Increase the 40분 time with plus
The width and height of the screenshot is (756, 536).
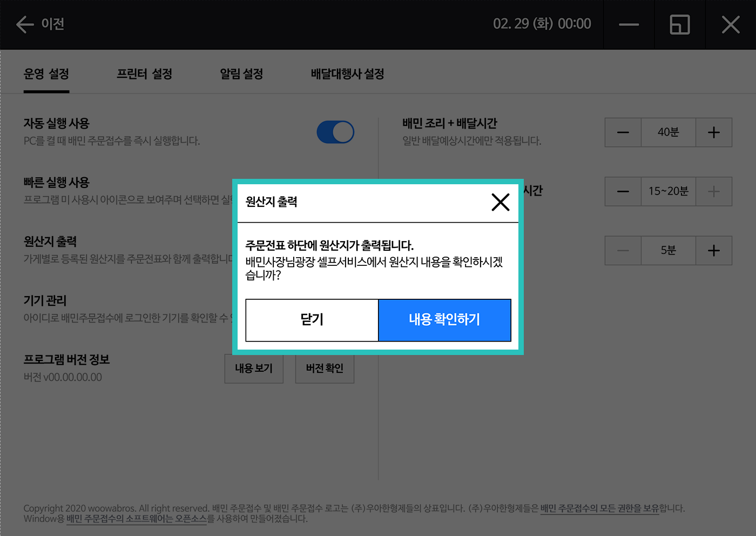pos(714,132)
